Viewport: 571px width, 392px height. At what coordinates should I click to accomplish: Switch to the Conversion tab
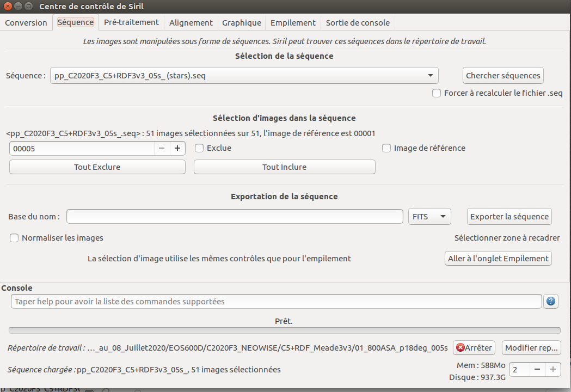pos(26,22)
